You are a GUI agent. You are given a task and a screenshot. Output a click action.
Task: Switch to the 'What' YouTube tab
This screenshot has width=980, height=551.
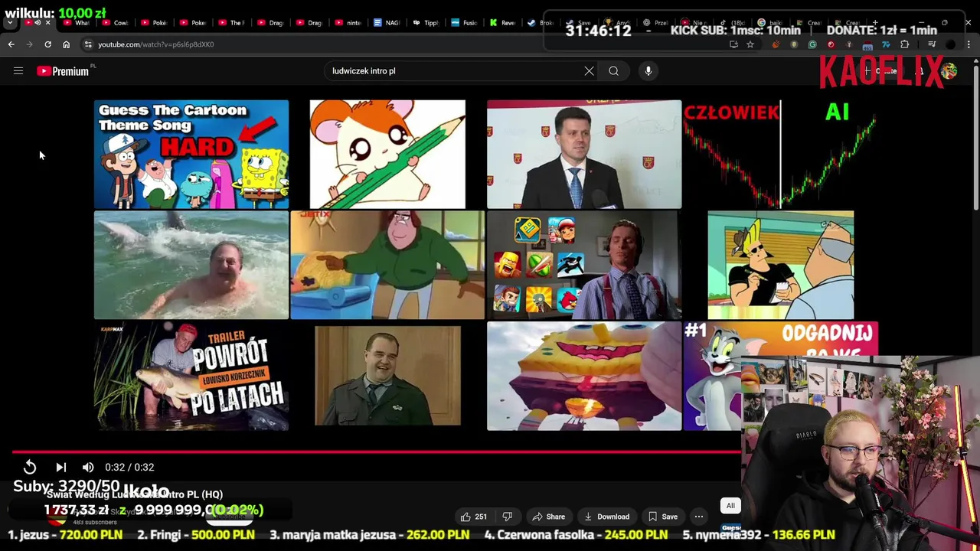[x=77, y=23]
